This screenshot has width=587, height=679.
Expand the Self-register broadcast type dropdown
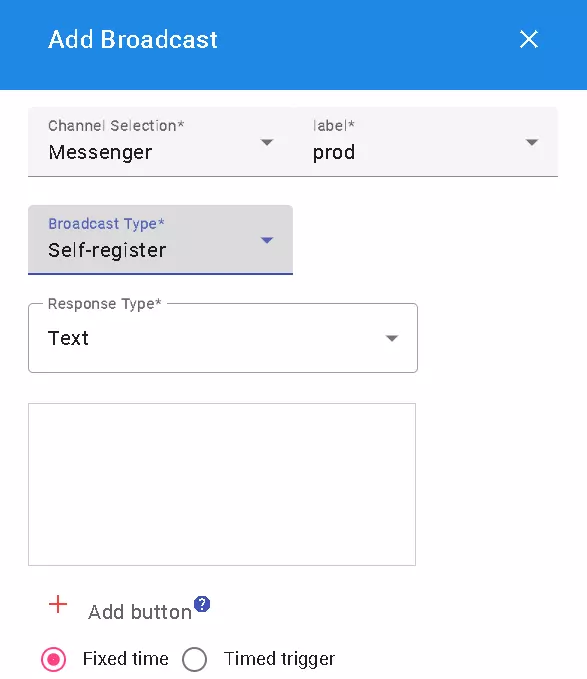coord(161,240)
